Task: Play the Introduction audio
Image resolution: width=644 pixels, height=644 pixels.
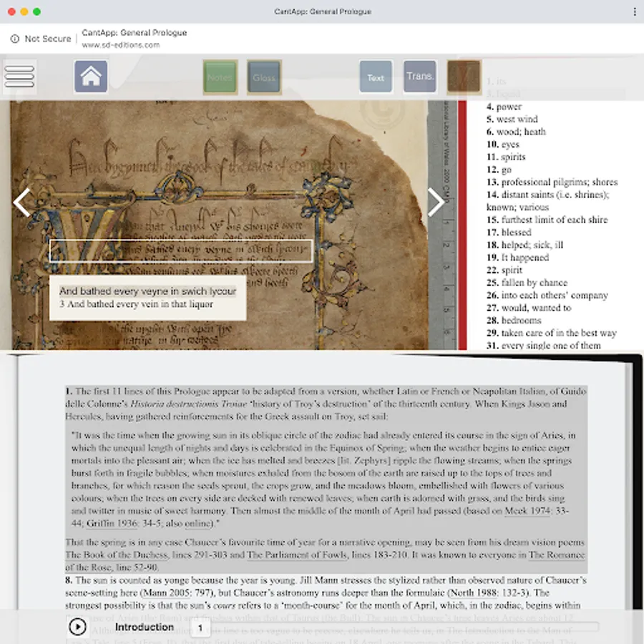Action: (x=77, y=627)
